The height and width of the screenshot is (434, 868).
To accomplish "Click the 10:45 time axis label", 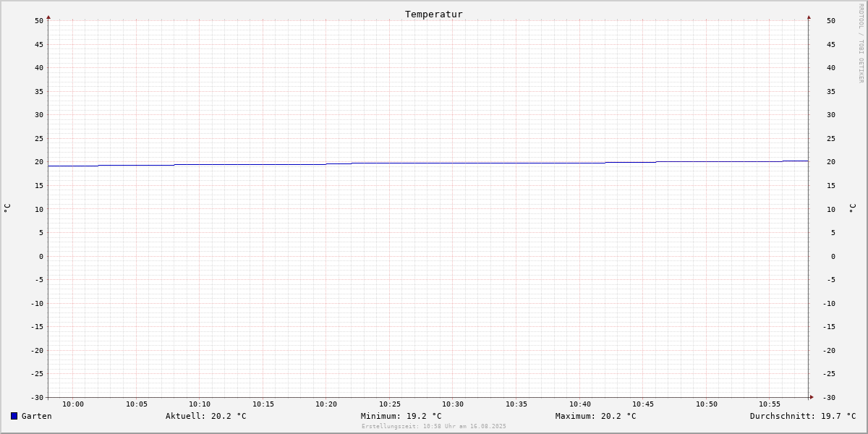I will pos(643,404).
